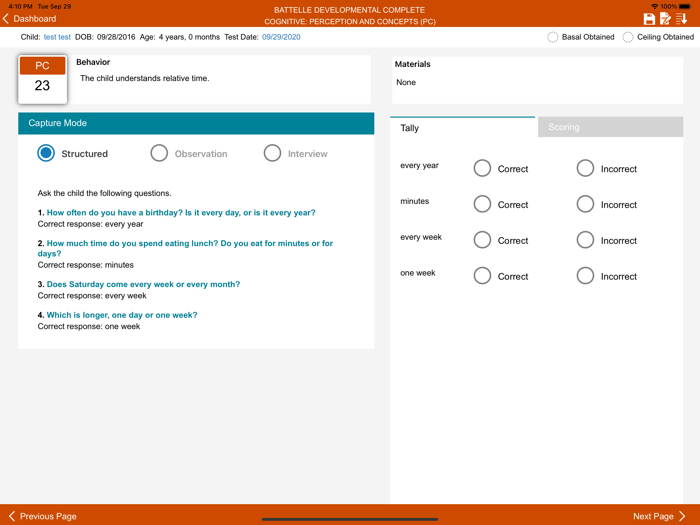Click the back chevron beside Dashboard
The image size is (700, 525).
(6, 19)
